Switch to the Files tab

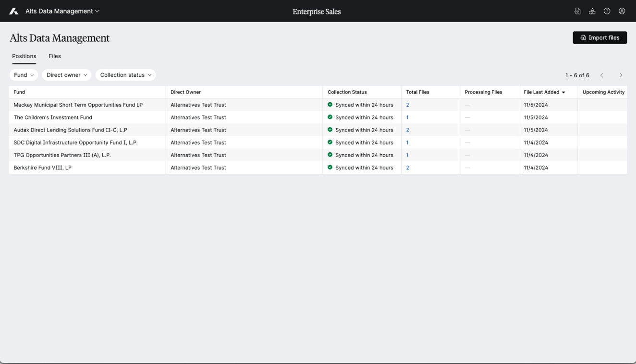(55, 56)
